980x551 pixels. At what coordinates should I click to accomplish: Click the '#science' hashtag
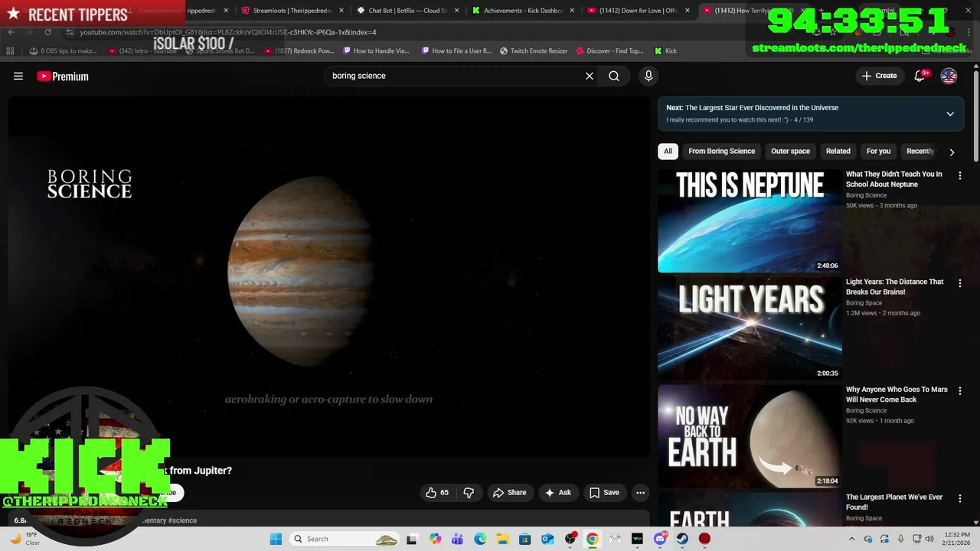pos(182,520)
